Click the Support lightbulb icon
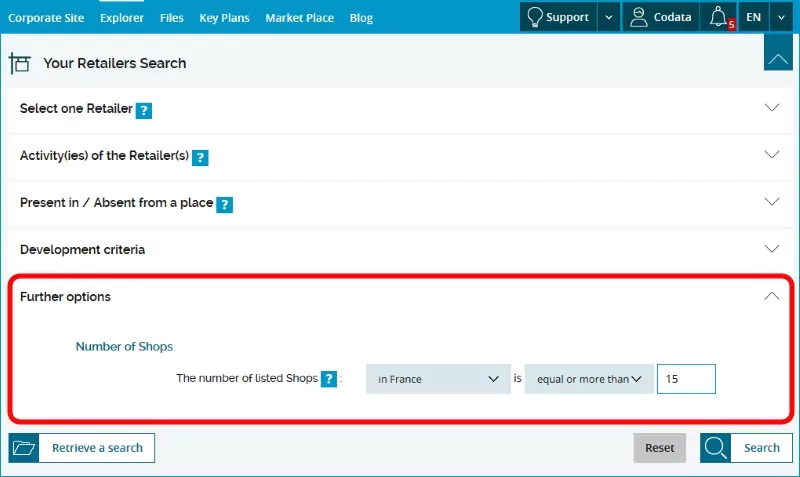800x477 pixels. pyautogui.click(x=535, y=17)
